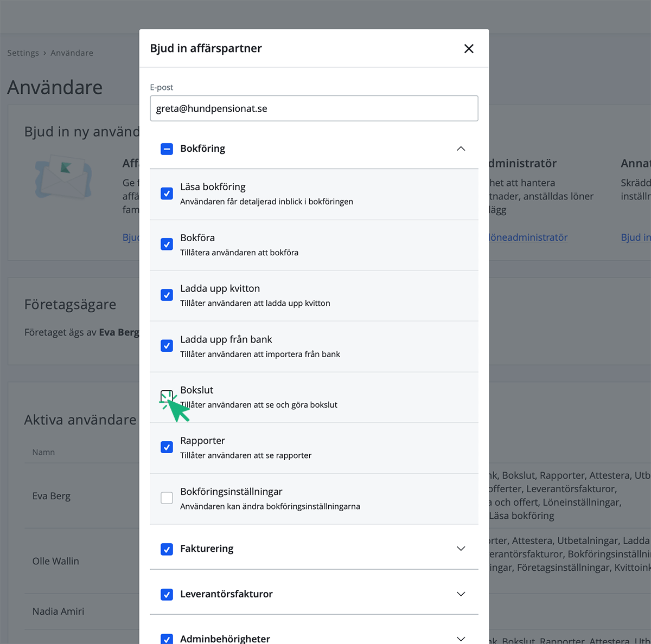Disable Ladda upp kvitton permission
The image size is (651, 644).
167,295
